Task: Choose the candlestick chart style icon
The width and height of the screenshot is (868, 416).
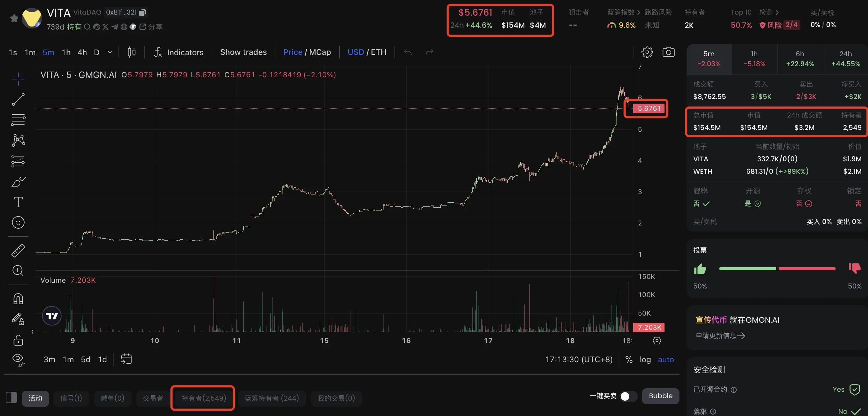Action: (x=132, y=52)
